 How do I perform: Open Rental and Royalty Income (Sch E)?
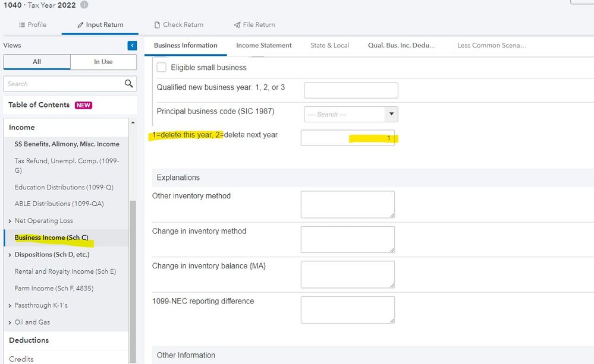(x=65, y=271)
